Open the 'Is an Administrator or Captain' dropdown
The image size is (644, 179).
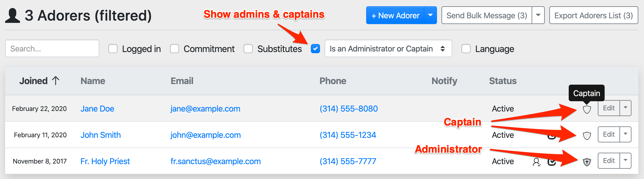[x=388, y=49]
